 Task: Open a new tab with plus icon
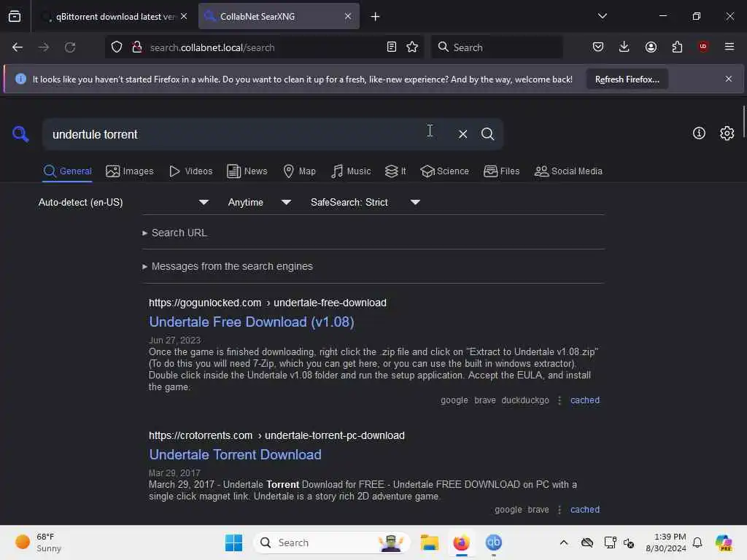coord(376,17)
